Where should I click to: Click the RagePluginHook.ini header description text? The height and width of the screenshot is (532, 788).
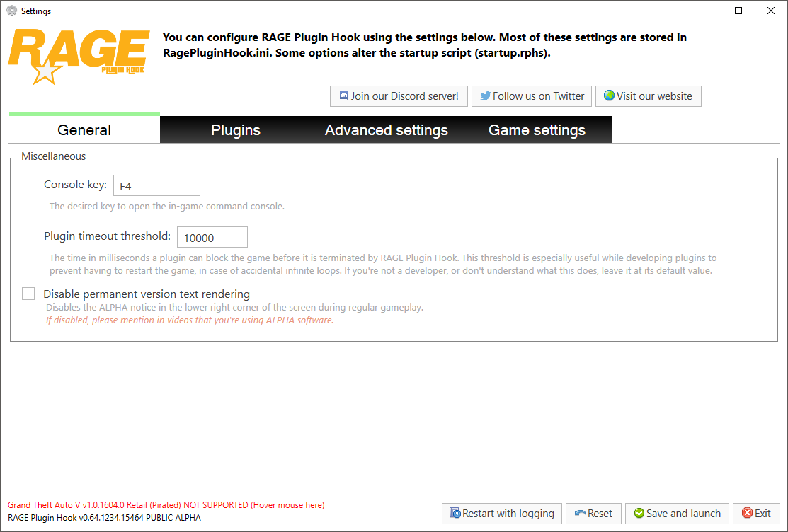tap(425, 45)
